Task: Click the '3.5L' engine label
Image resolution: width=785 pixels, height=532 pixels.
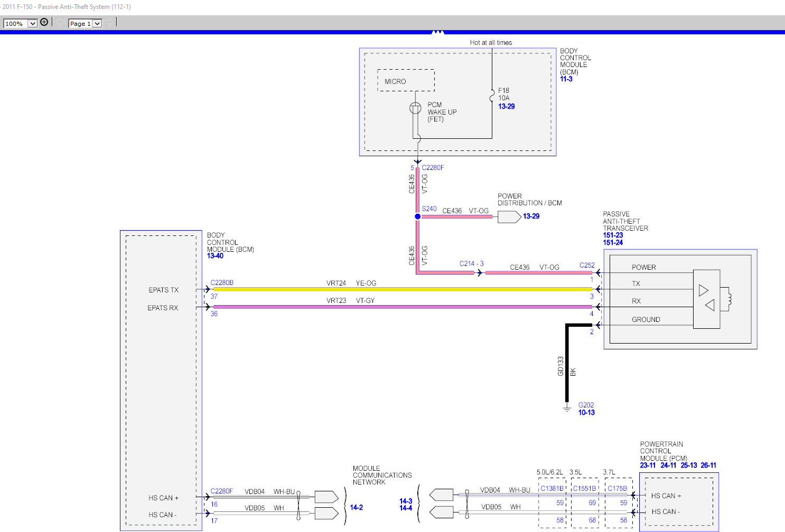Action: [576, 472]
